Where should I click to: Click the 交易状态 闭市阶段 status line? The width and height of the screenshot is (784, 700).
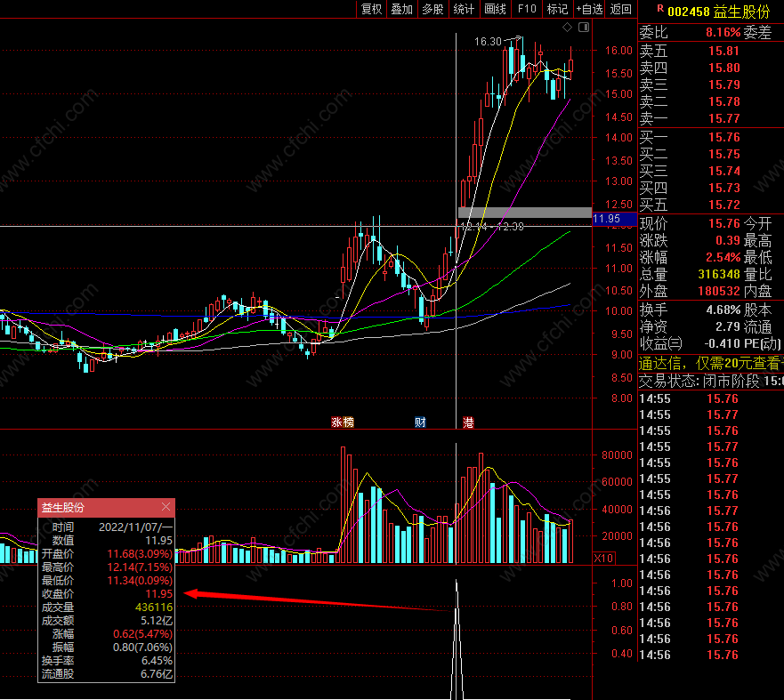711,382
